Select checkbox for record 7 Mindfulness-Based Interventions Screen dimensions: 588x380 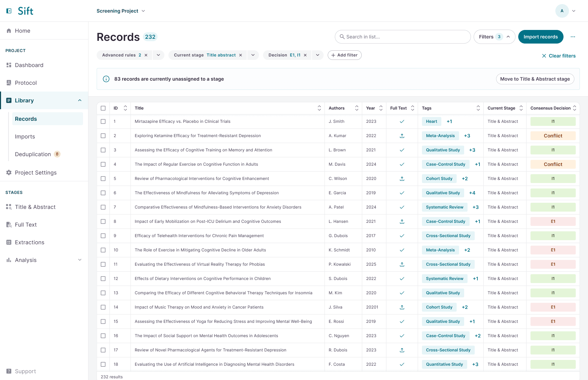[x=103, y=207]
